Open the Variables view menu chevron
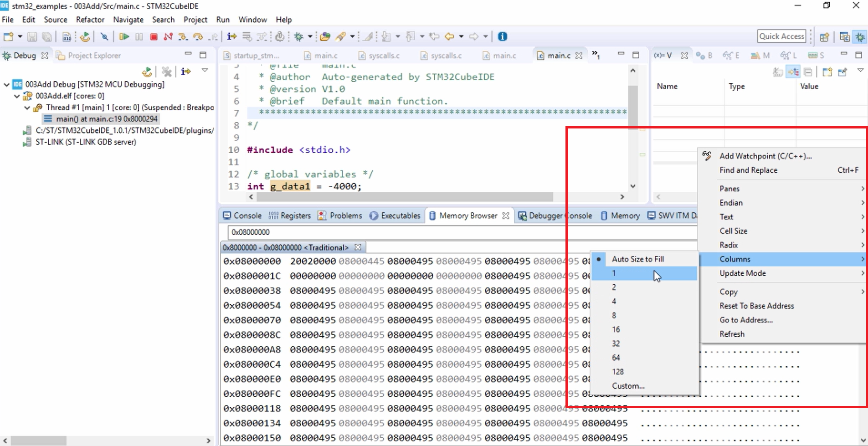 [861, 71]
